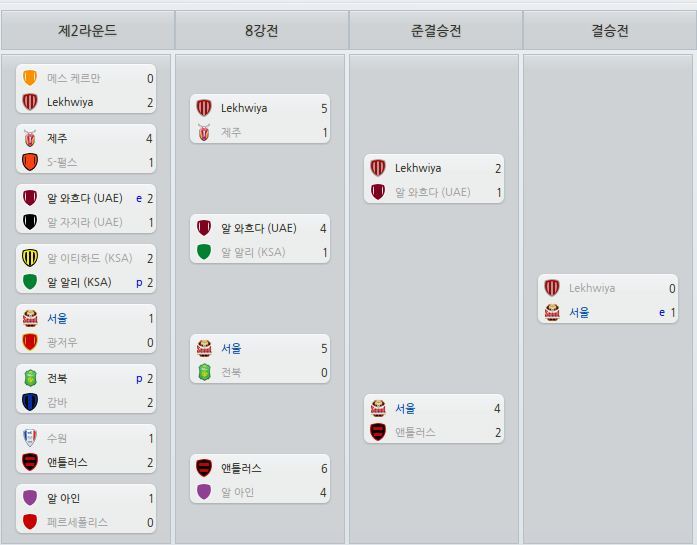Click the 감바 team crest icon
Viewport: 697px width, 545px height.
[30, 402]
